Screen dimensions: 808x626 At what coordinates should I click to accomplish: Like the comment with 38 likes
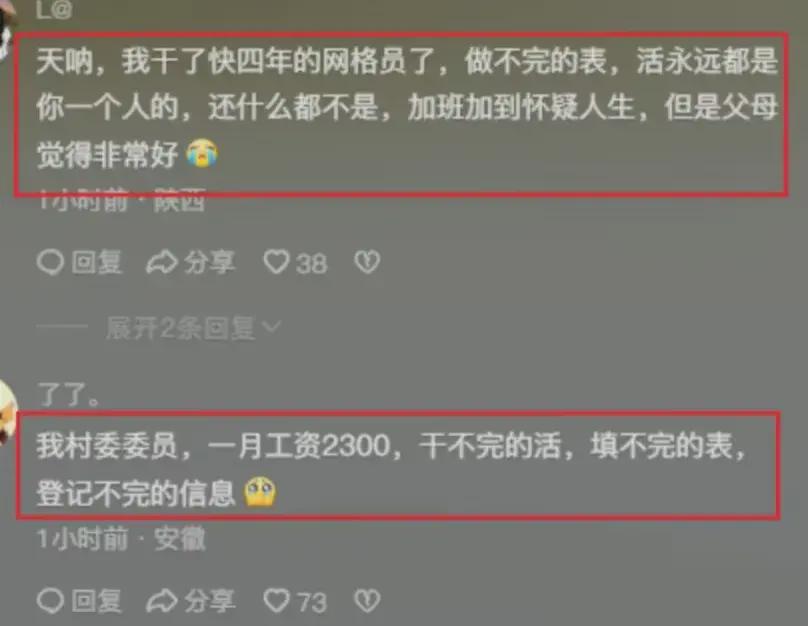[277, 262]
